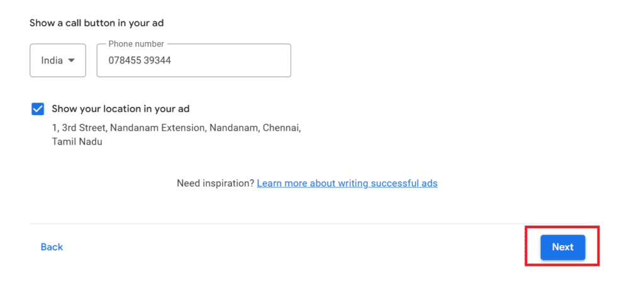Click the Phone number input field

tap(194, 61)
